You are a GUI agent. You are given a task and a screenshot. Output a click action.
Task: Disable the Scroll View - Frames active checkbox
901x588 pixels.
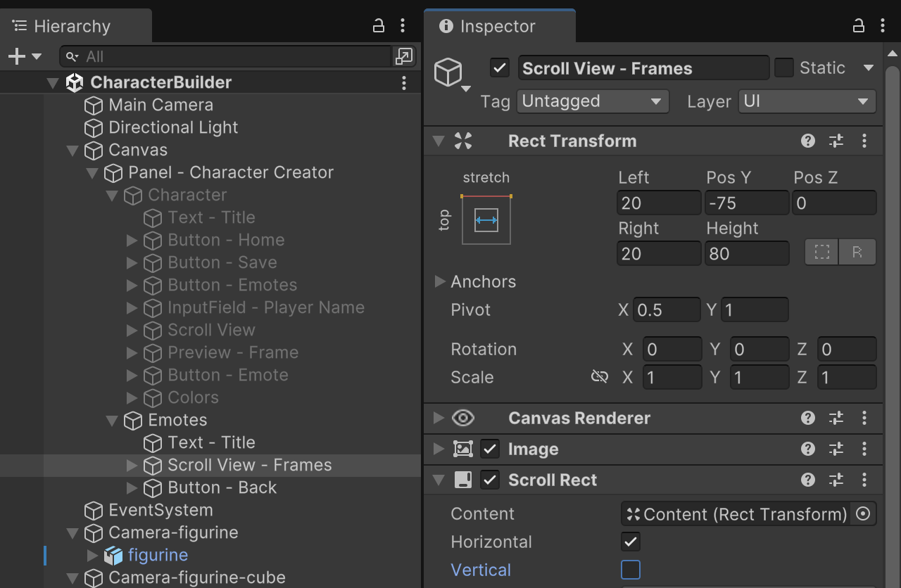point(500,68)
